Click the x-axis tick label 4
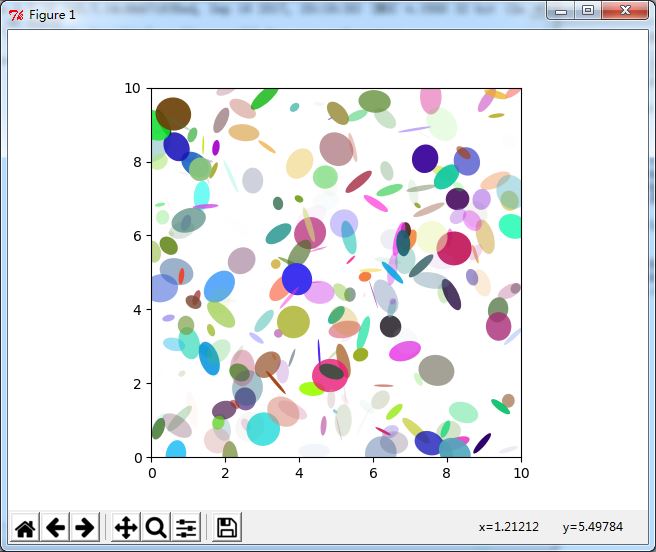 point(299,473)
